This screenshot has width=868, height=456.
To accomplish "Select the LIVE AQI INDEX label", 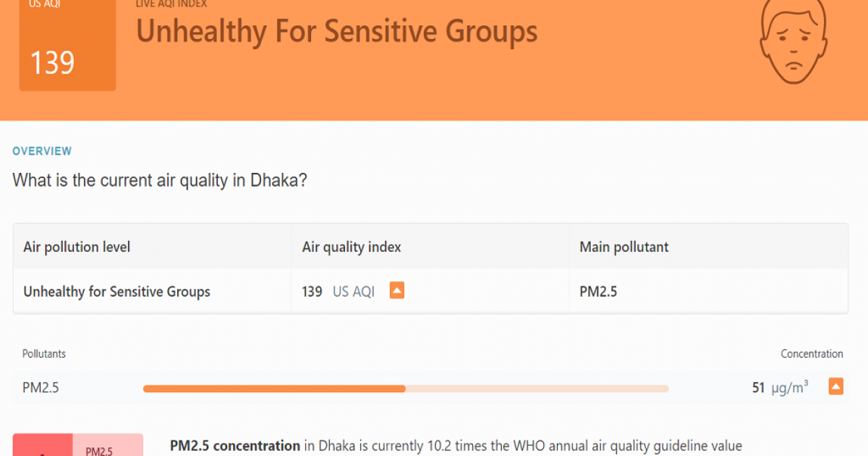I will [170, 4].
